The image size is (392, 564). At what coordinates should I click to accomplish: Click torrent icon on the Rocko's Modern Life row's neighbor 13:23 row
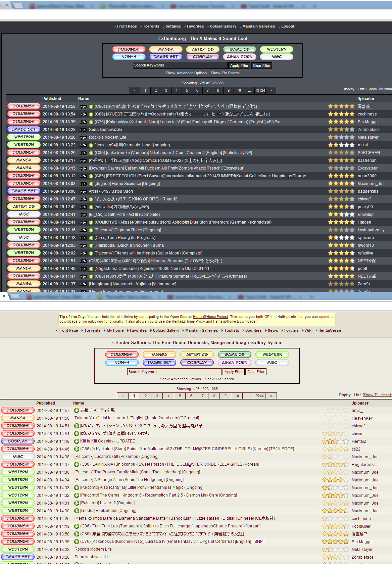click(91, 145)
